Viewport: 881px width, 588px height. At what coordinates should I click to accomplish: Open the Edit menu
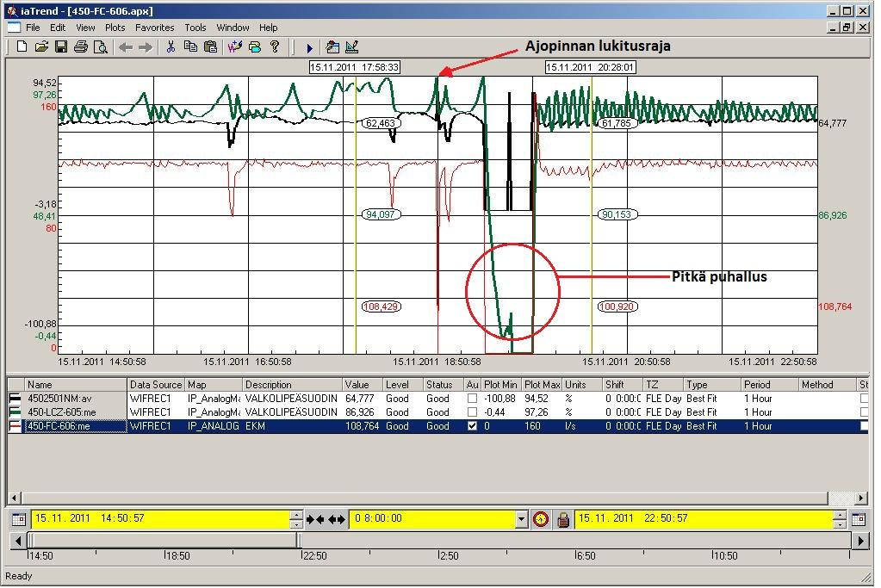[x=58, y=28]
